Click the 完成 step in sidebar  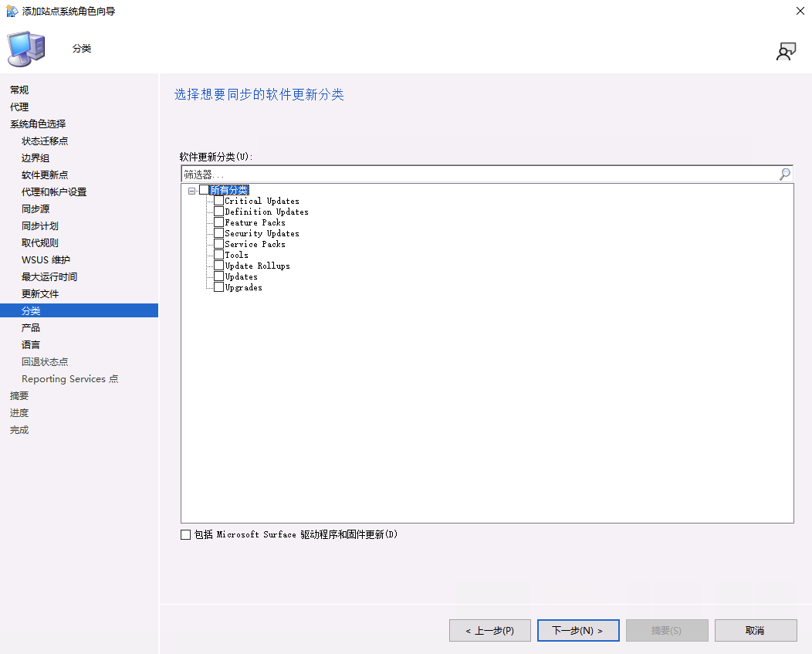[x=19, y=430]
